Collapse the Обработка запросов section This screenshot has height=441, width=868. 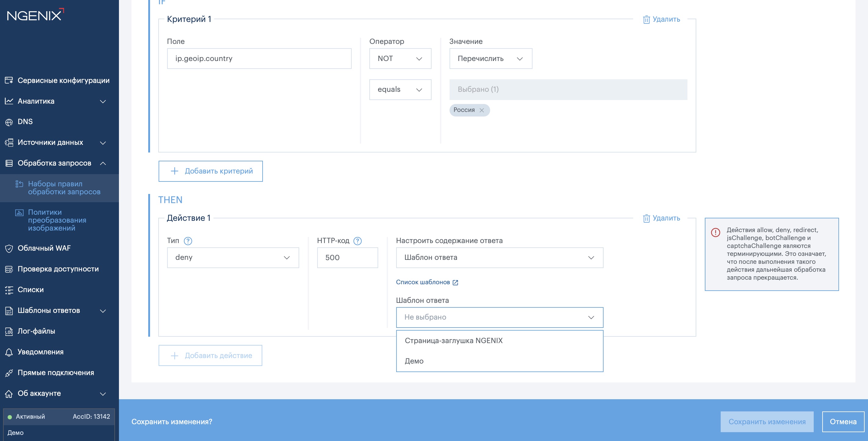tap(103, 163)
